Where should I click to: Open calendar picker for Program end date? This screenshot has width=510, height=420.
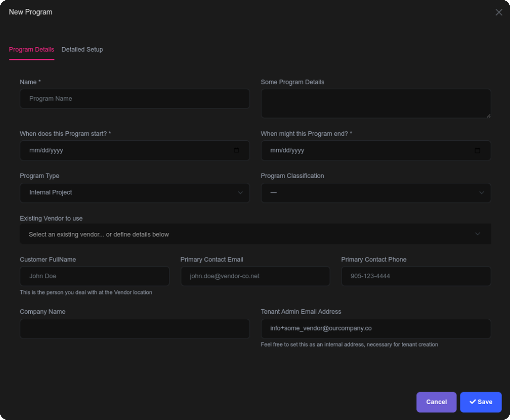[477, 151]
